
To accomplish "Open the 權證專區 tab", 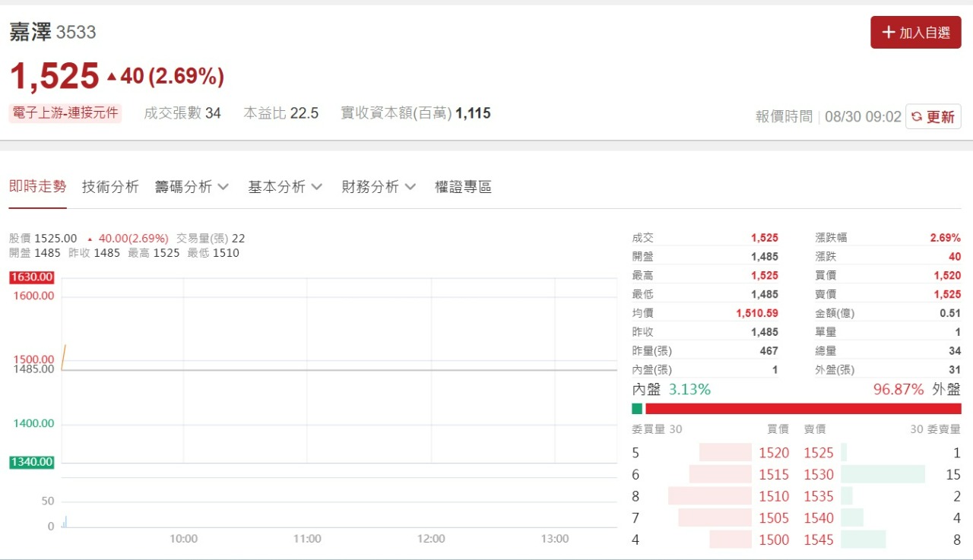I will pos(463,187).
